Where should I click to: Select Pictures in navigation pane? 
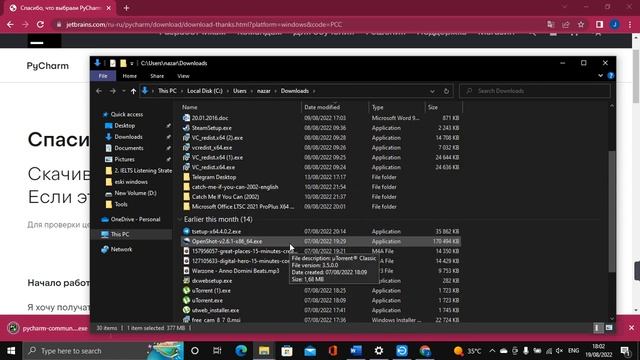[x=124, y=160]
